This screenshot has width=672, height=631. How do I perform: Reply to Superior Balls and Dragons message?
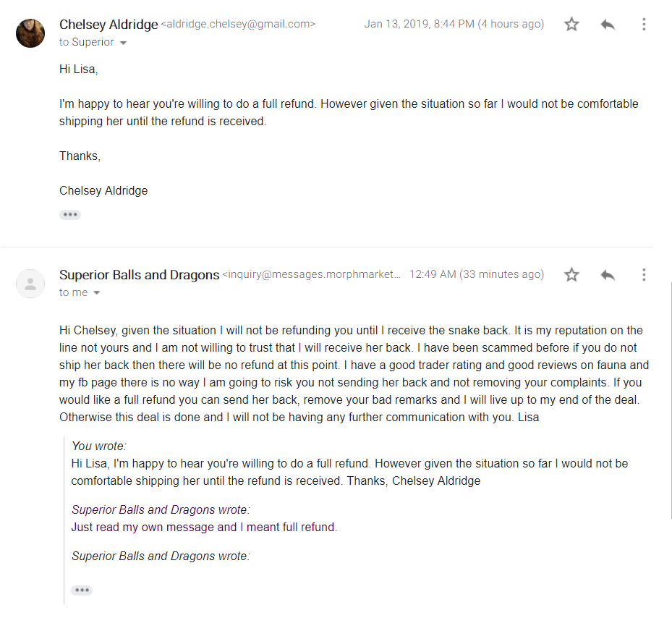point(608,274)
